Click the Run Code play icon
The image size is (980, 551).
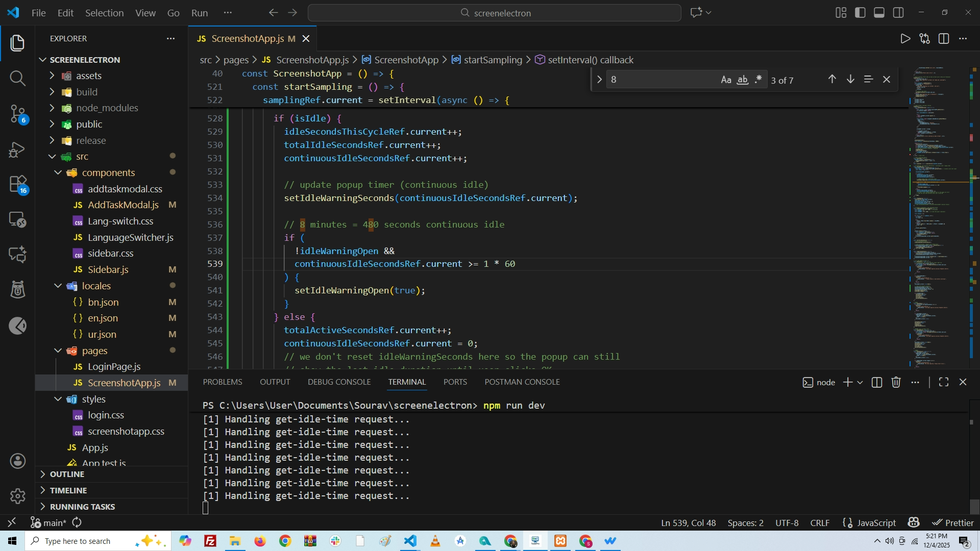click(905, 39)
